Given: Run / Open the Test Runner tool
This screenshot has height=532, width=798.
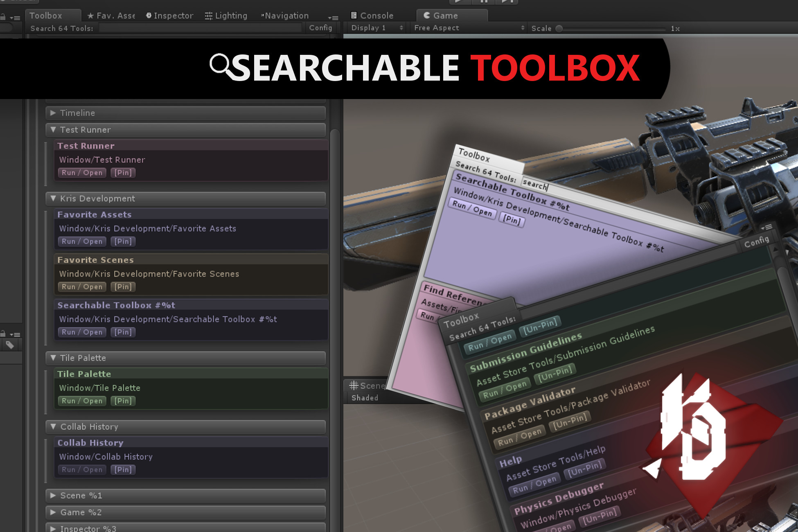Looking at the screenshot, I should (x=82, y=173).
